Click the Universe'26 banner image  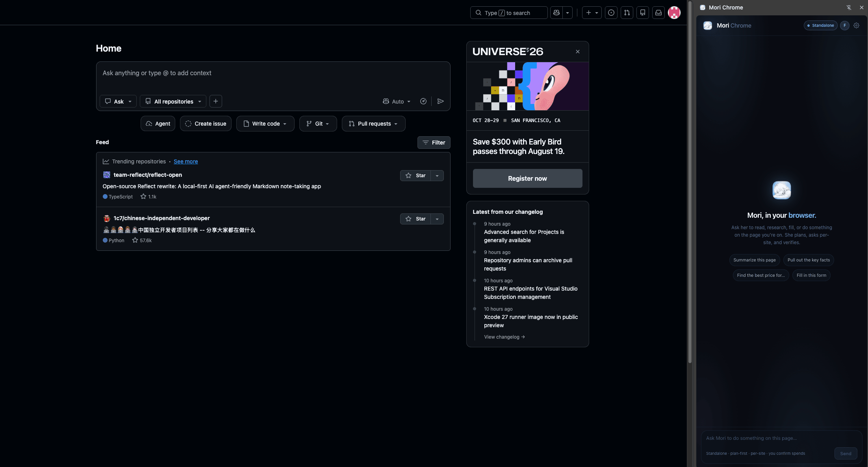pyautogui.click(x=528, y=86)
